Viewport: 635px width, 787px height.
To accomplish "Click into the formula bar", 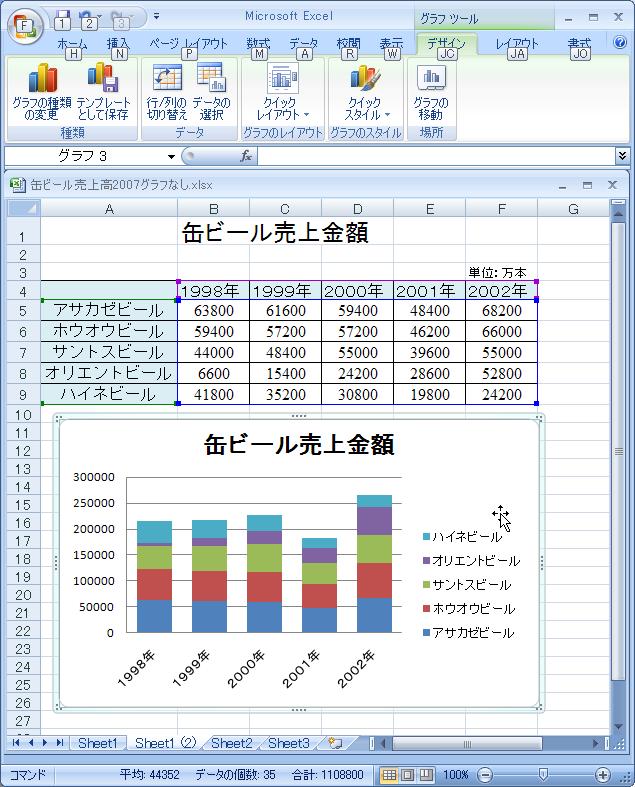I will [436, 156].
